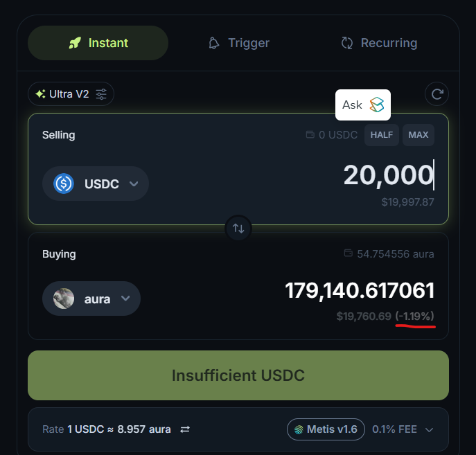Click the USDC coin icon
The image size is (476, 455).
click(x=64, y=184)
